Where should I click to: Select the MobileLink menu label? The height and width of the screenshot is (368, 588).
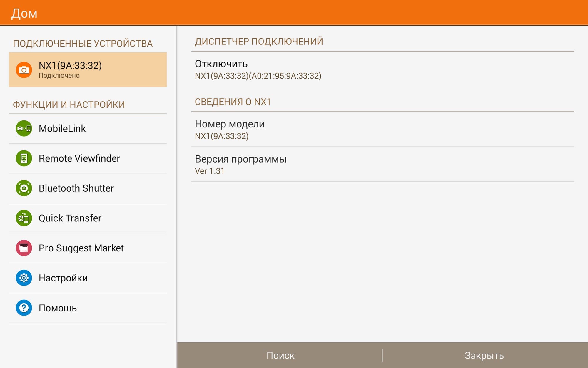pos(62,128)
